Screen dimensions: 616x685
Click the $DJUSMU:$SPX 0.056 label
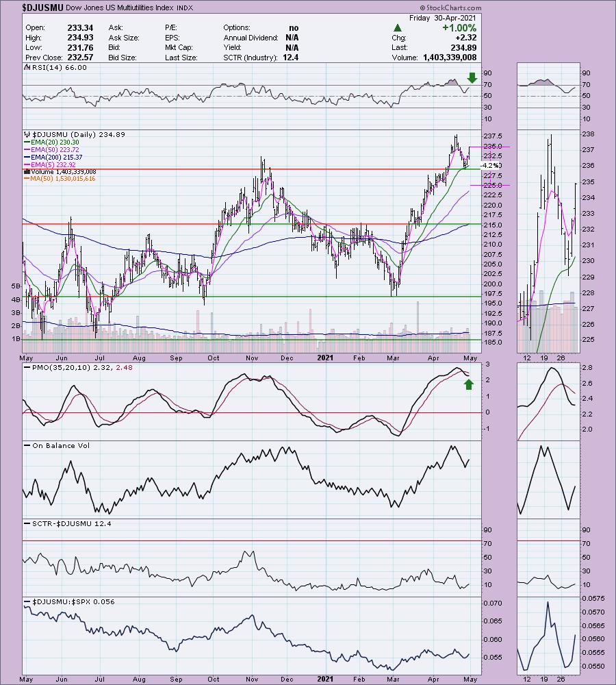69,601
